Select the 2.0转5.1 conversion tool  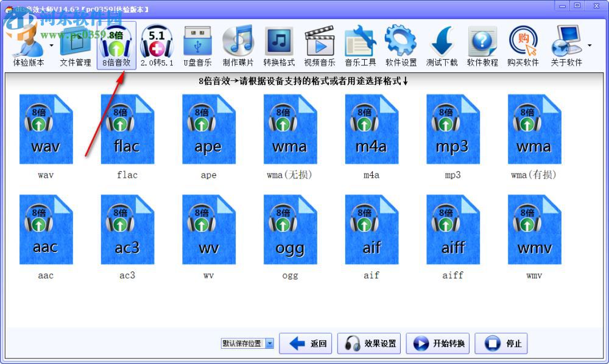point(157,44)
